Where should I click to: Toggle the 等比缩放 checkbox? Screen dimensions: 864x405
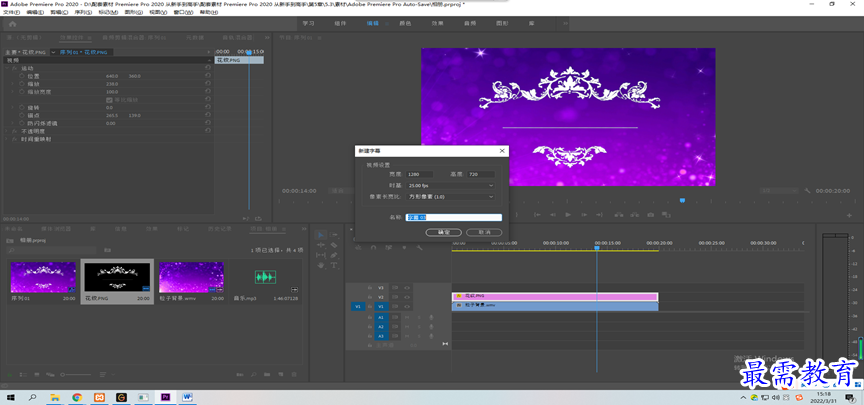click(x=109, y=100)
